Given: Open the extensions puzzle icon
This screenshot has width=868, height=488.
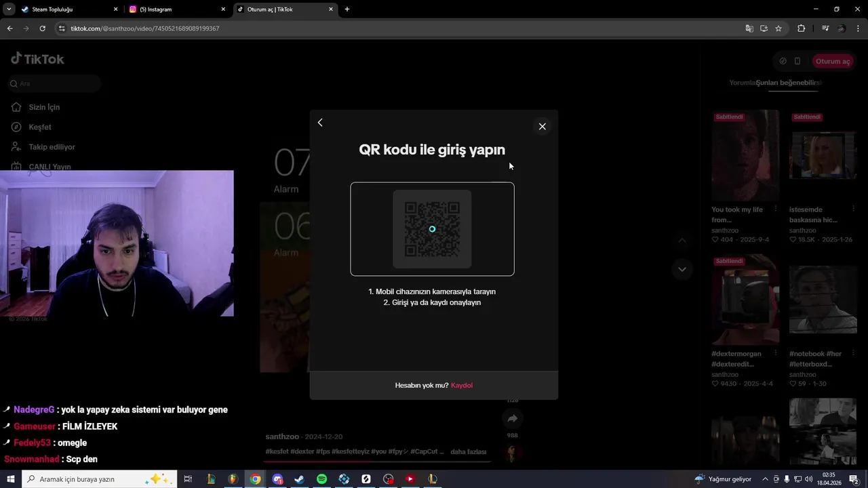Looking at the screenshot, I should click(x=801, y=28).
